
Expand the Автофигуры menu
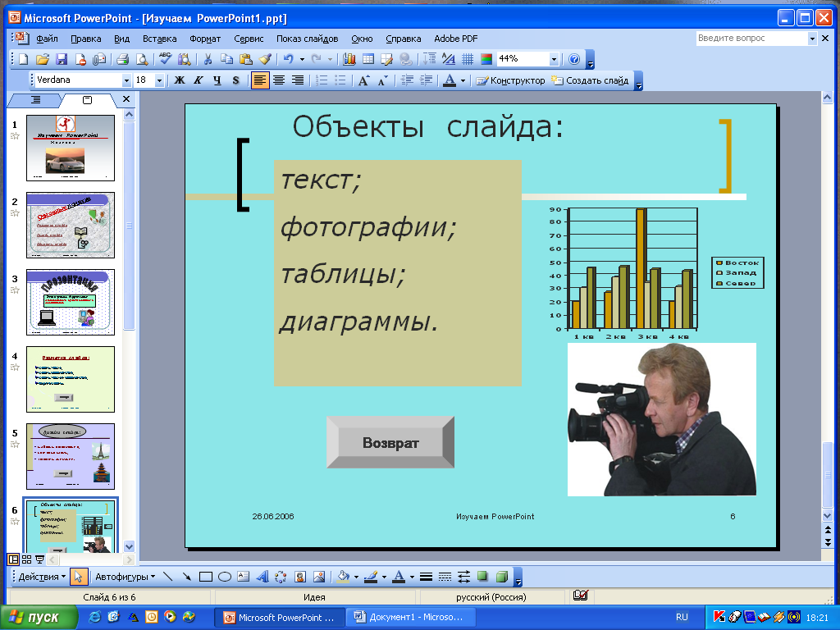tap(125, 577)
